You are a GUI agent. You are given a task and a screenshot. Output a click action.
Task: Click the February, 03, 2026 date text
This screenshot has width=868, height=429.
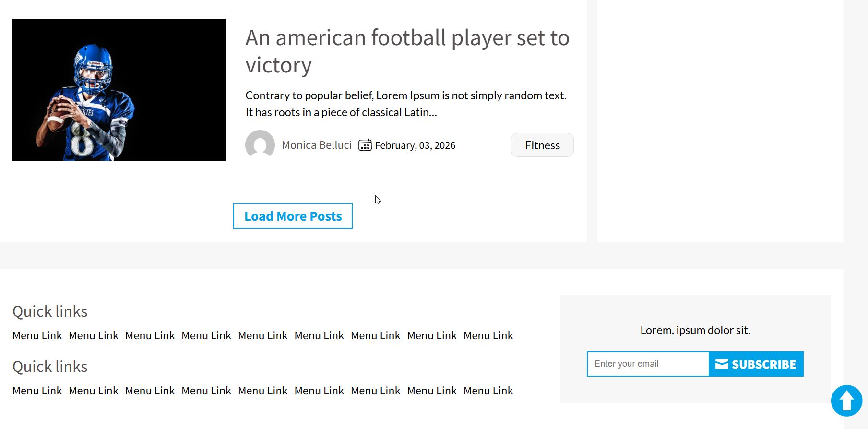pos(415,145)
